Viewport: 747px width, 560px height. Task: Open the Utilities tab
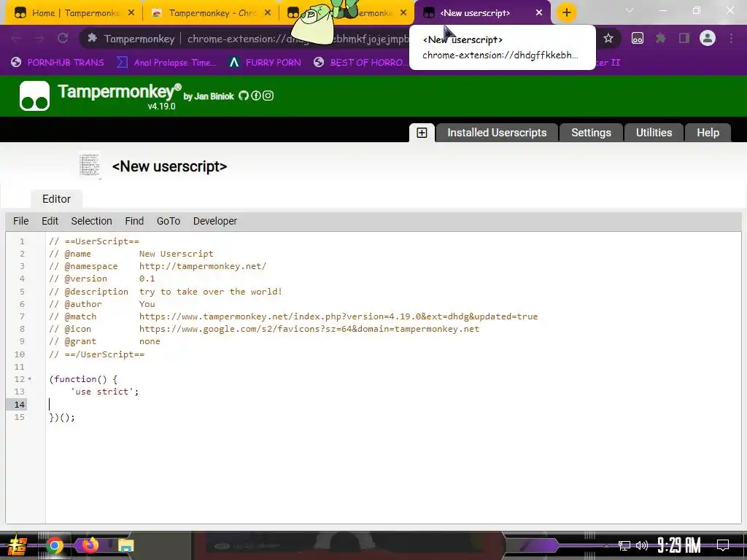click(x=654, y=133)
